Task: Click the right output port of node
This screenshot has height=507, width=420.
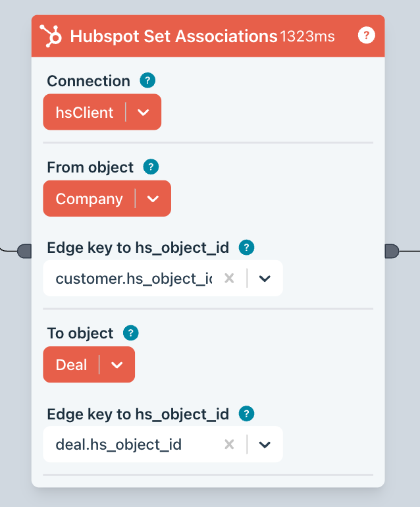Action: tap(391, 250)
